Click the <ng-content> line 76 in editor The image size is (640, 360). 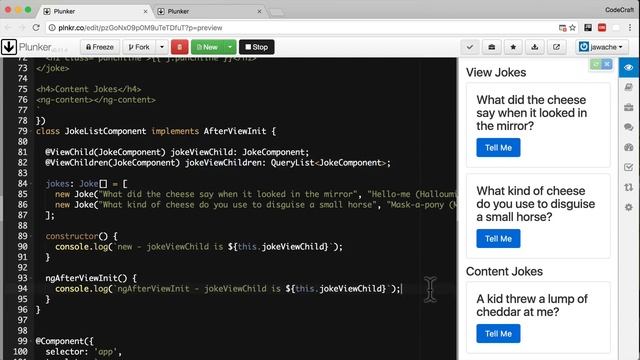click(96, 100)
